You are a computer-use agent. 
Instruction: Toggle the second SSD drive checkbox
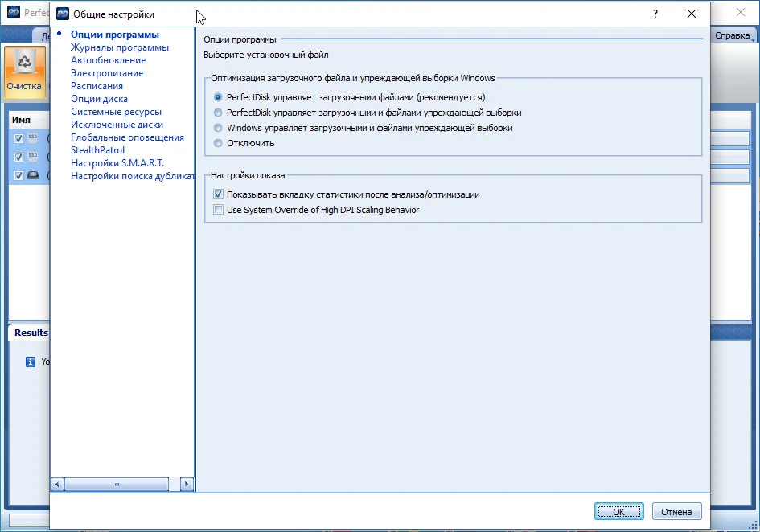click(18, 157)
